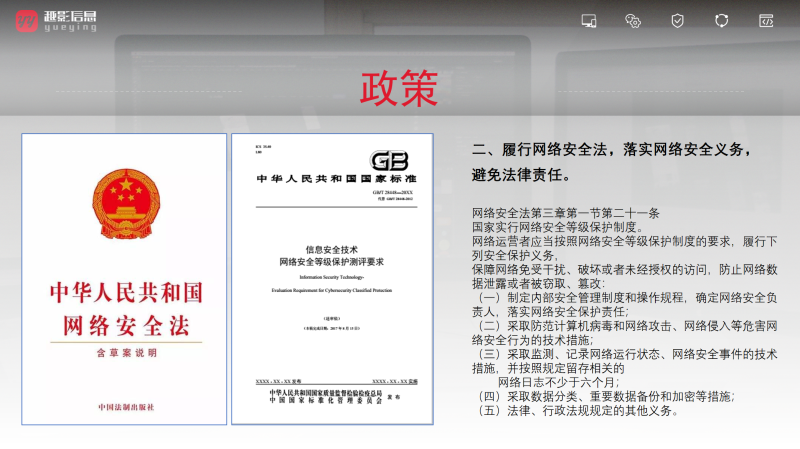The image size is (800, 449).
Task: Click the 信息安全技术 document title line
Action: (x=332, y=250)
